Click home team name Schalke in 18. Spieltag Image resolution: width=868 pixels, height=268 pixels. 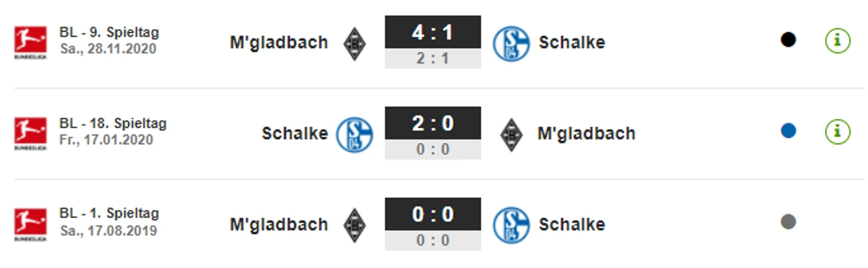tap(294, 133)
